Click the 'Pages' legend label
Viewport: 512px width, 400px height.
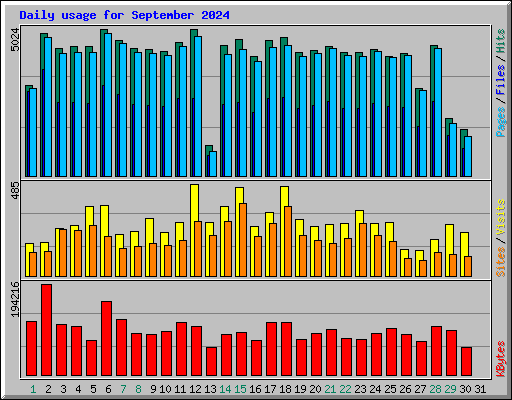(x=501, y=122)
